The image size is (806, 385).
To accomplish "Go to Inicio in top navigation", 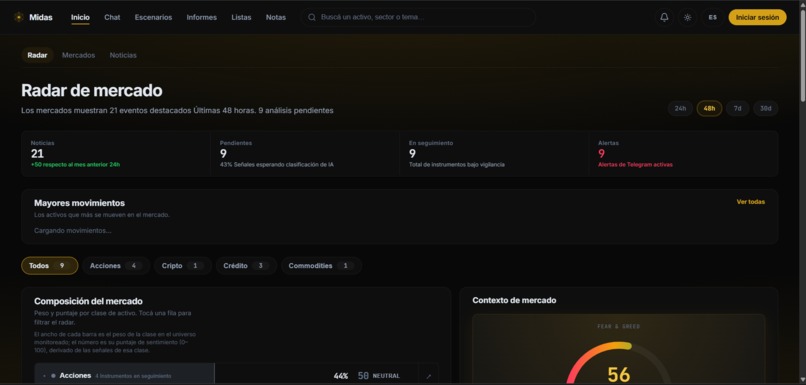I will coord(80,17).
